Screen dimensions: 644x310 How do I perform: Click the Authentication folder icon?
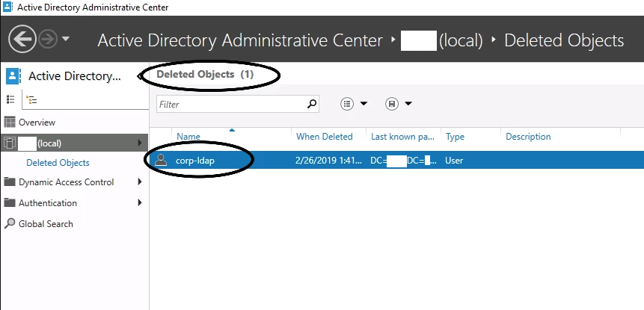[10, 202]
